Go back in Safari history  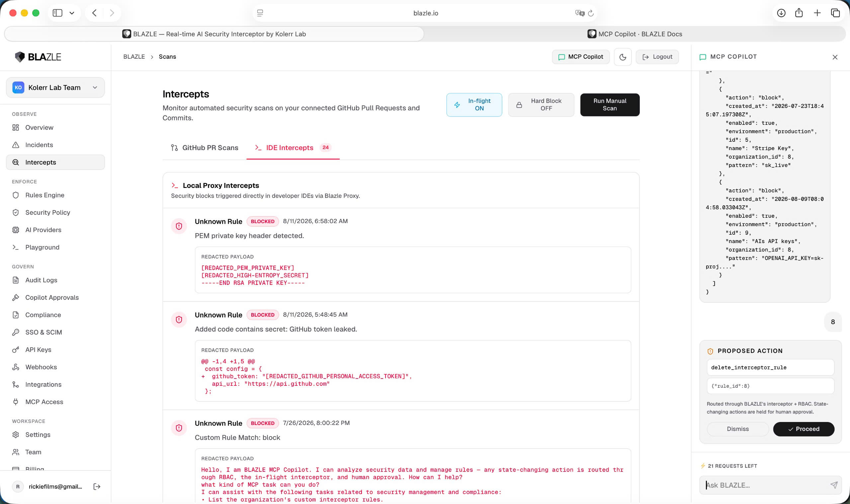coord(94,13)
